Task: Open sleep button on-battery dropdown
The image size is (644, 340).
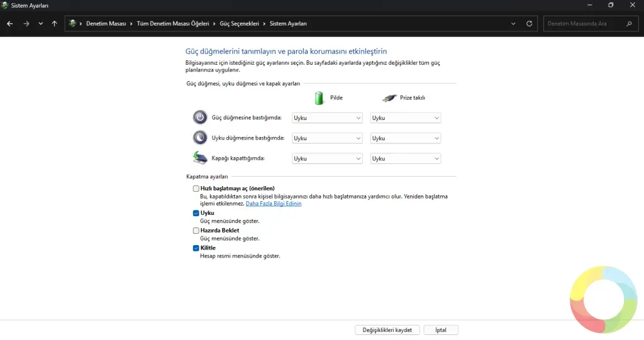Action: coord(327,138)
